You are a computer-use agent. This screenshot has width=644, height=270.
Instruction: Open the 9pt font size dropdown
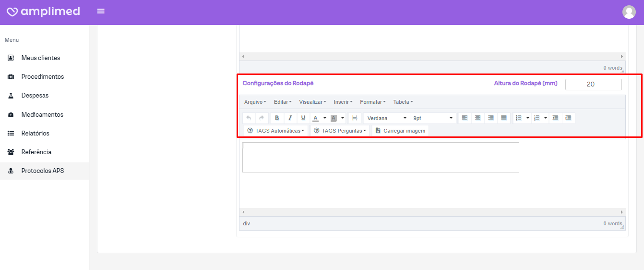click(x=433, y=118)
